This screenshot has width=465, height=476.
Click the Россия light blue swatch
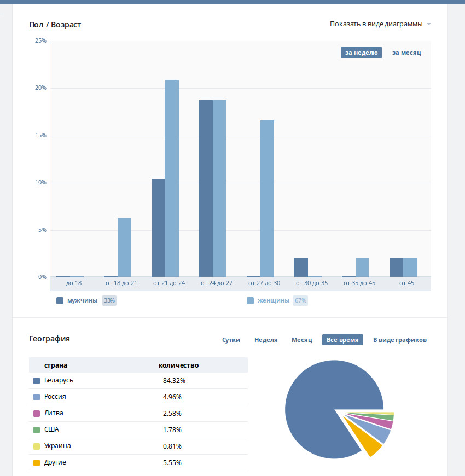[x=37, y=397]
